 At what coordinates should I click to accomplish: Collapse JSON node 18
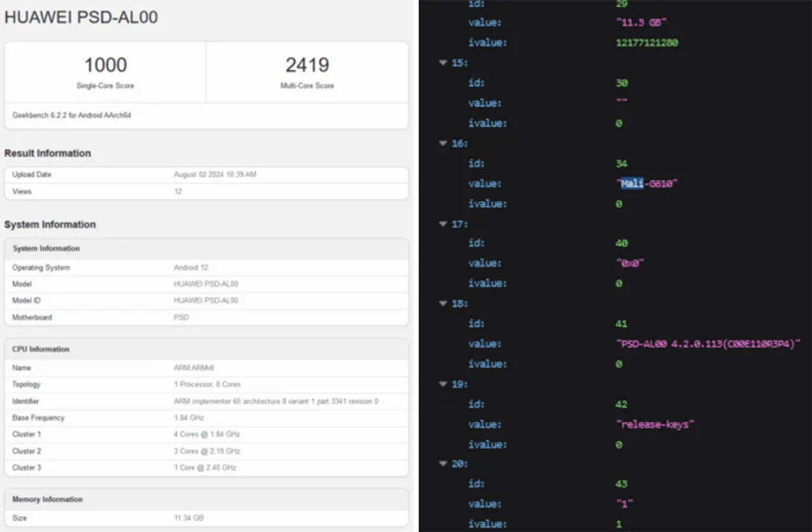[x=443, y=303]
